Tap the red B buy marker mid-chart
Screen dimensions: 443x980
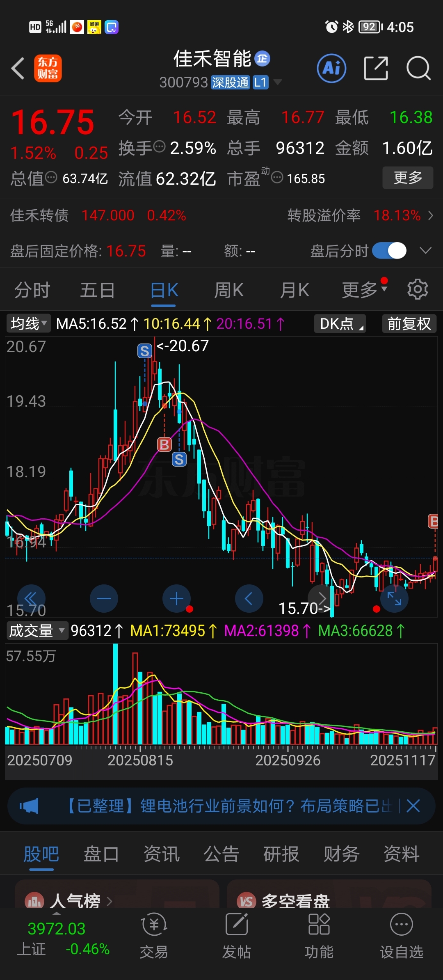coord(164,444)
